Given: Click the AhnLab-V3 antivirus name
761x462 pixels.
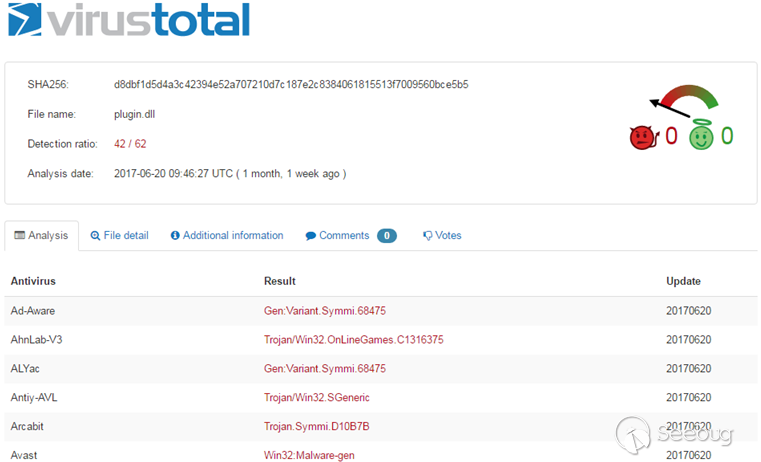Looking at the screenshot, I should [36, 339].
